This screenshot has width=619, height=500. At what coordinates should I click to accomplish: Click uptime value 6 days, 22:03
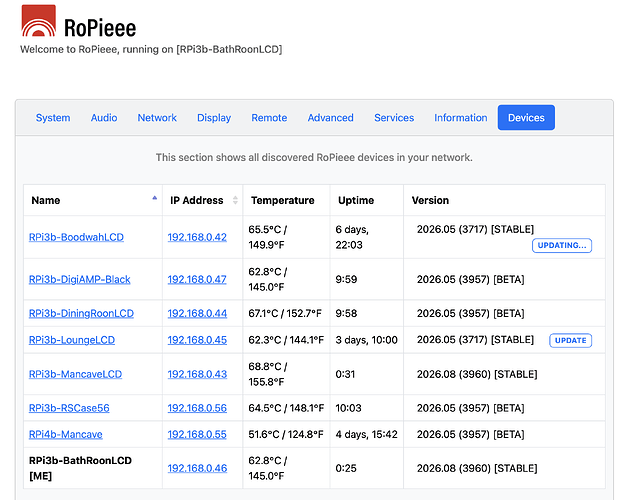click(x=352, y=237)
